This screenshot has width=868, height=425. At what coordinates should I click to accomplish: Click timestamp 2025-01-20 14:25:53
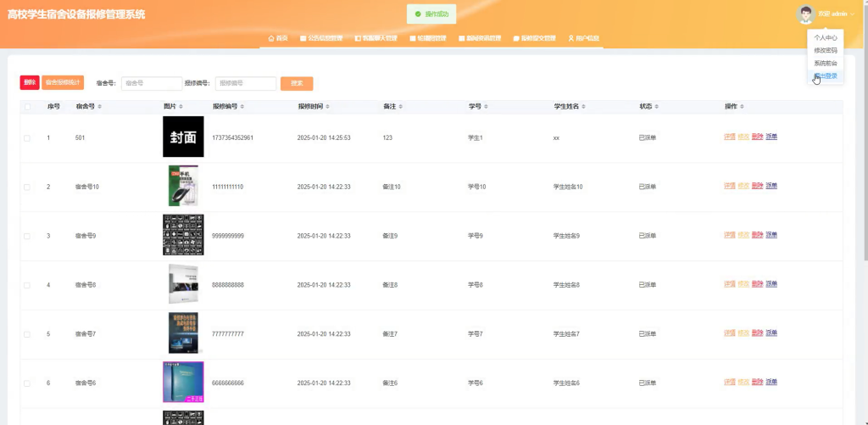click(x=324, y=137)
